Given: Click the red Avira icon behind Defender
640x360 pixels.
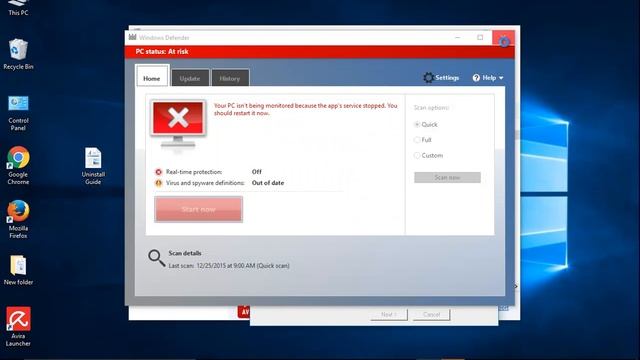Looking at the screenshot, I should [x=244, y=312].
